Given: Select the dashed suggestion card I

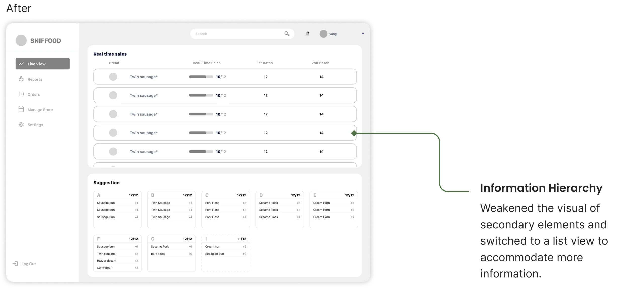Looking at the screenshot, I should tap(225, 253).
